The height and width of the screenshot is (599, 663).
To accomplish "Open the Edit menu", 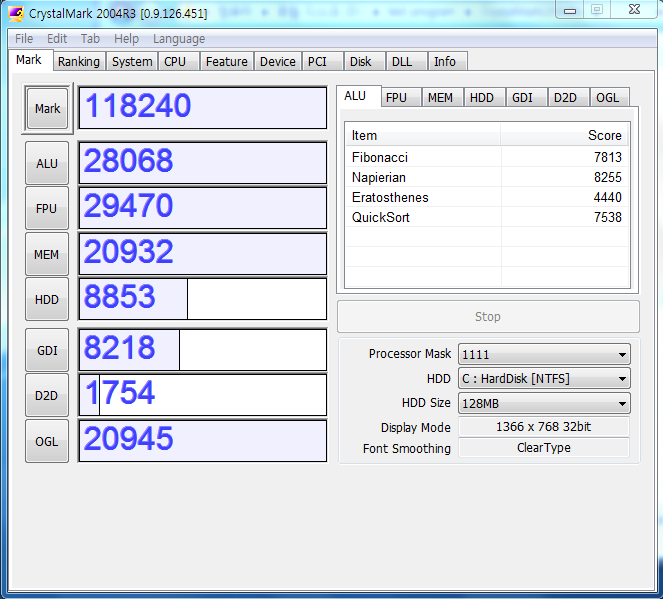I will (57, 39).
